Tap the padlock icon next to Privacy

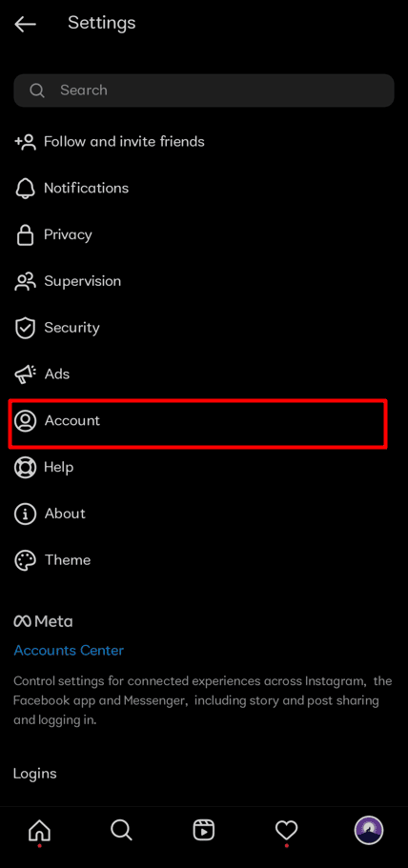click(x=25, y=234)
